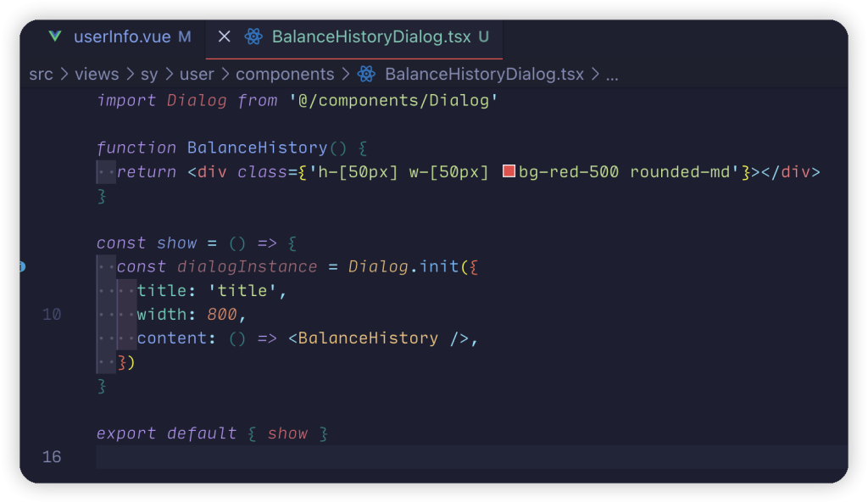Open the 'sy' breadcrumb segment
Screen dimensions: 868x503
[149, 75]
